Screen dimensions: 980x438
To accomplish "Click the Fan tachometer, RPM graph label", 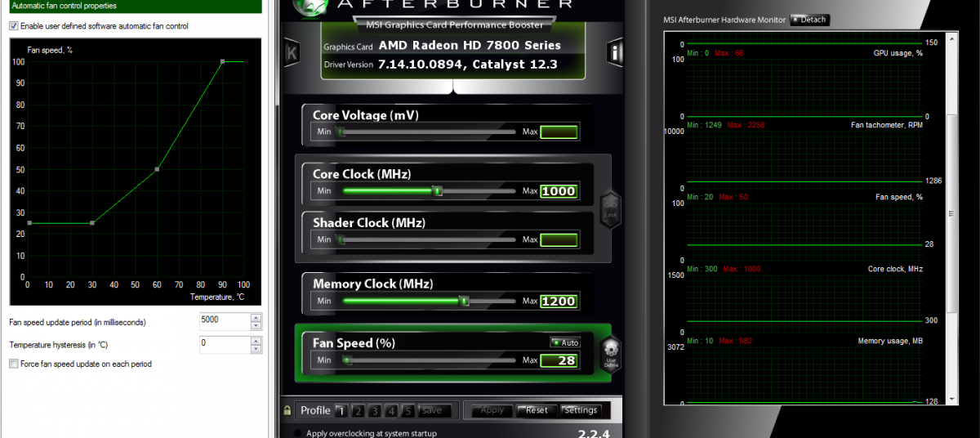I will tap(887, 125).
